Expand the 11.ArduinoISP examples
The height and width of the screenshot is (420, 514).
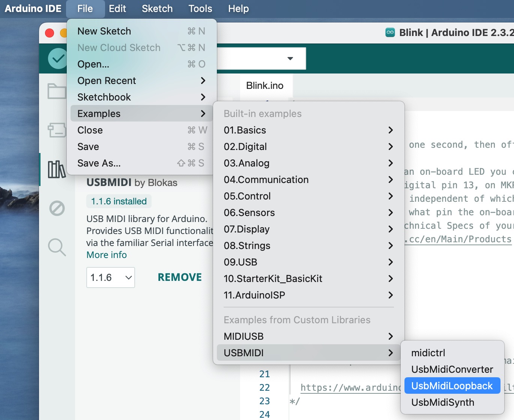point(309,295)
